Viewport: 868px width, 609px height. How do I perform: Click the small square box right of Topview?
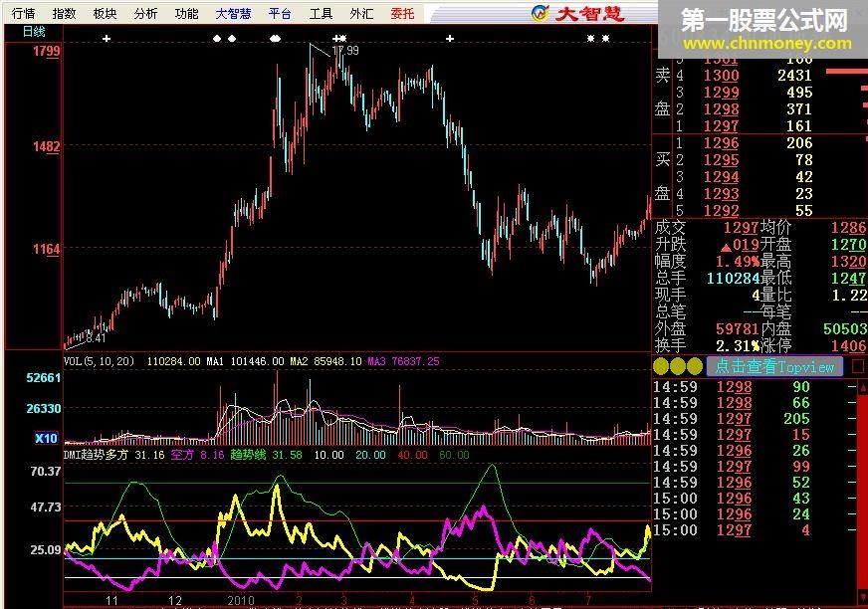tap(857, 366)
